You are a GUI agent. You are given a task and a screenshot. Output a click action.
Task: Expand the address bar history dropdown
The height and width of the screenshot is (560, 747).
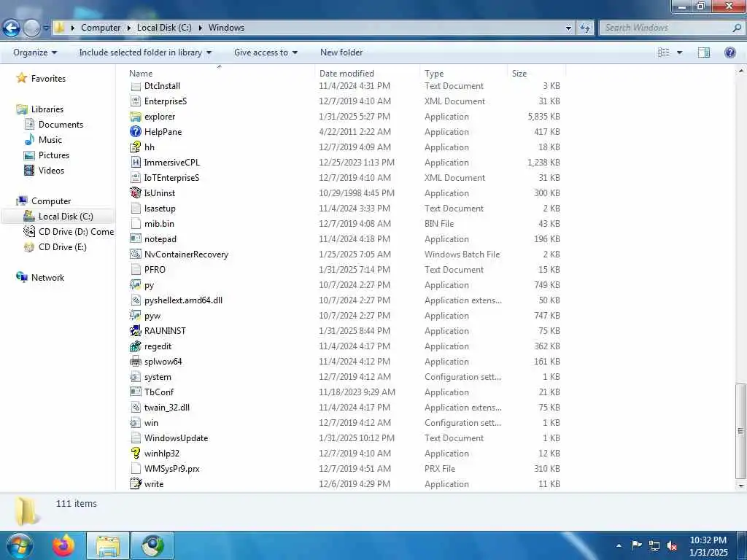(x=568, y=28)
